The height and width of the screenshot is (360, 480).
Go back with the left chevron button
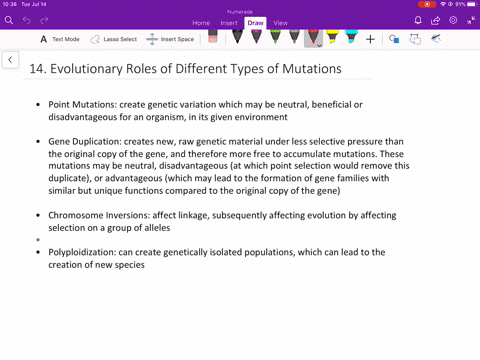coord(10,60)
